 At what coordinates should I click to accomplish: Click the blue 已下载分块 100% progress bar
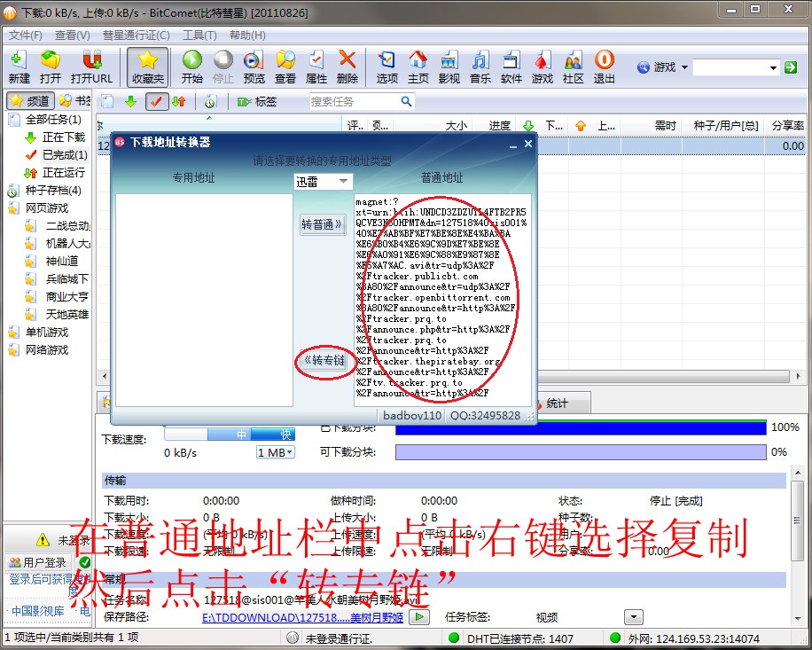581,427
